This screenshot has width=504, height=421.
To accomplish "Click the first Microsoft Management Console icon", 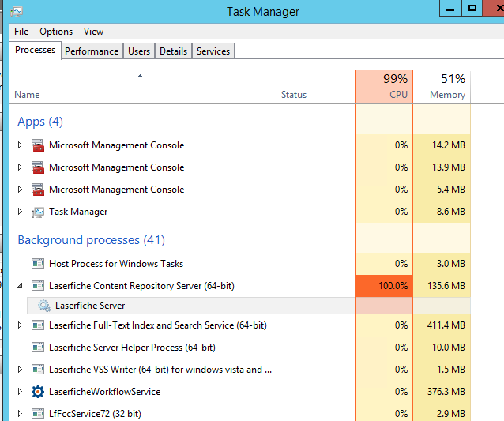I will (37, 145).
